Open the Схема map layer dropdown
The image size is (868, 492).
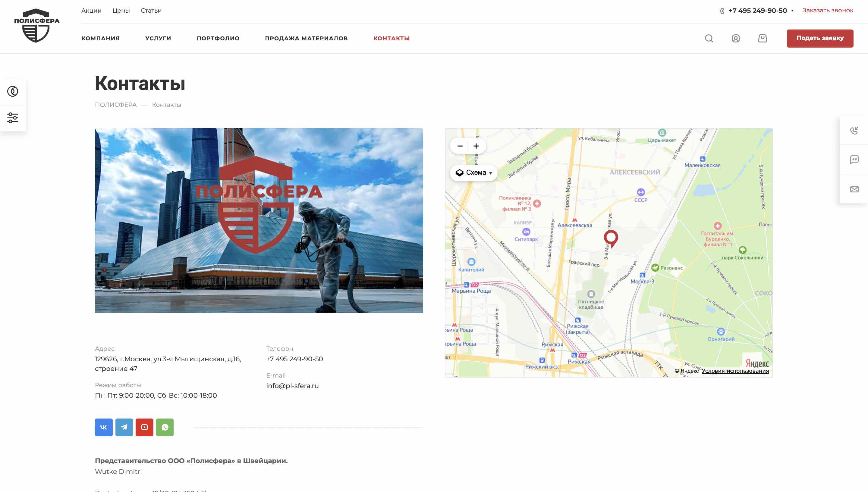point(473,173)
